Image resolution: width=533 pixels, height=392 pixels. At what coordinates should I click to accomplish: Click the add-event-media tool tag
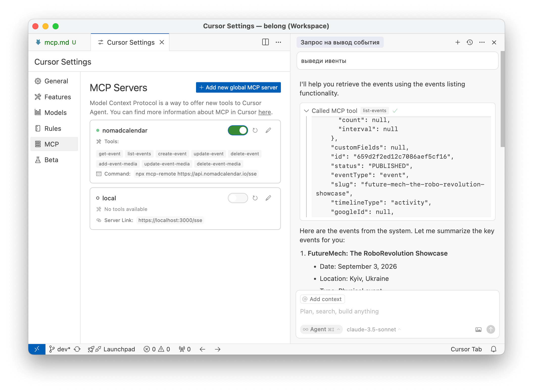(118, 164)
